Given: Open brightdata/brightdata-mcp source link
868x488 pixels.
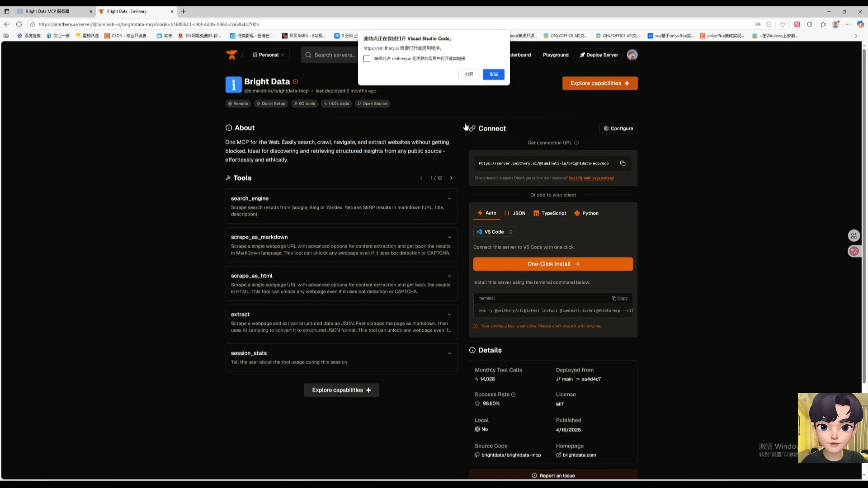Looking at the screenshot, I should (x=508, y=455).
